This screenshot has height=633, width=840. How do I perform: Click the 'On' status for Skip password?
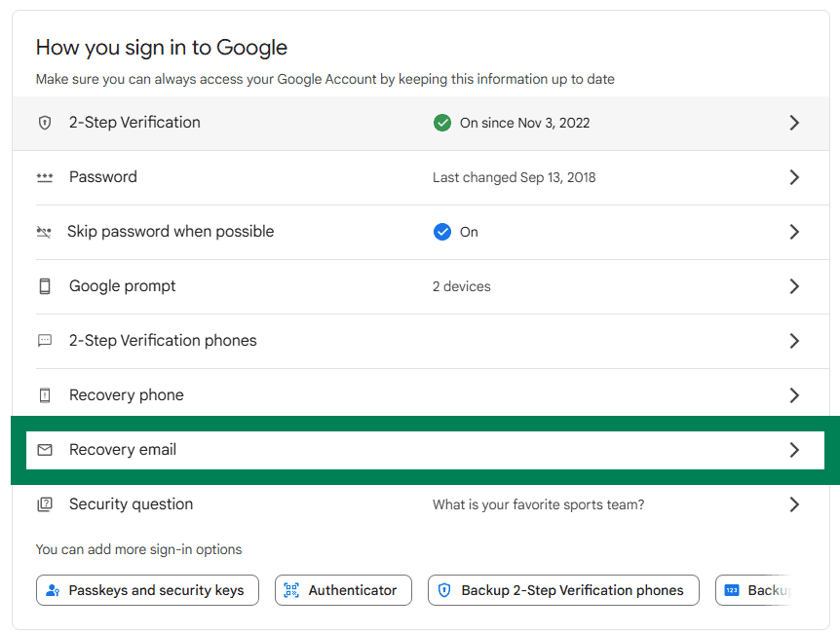point(469,233)
